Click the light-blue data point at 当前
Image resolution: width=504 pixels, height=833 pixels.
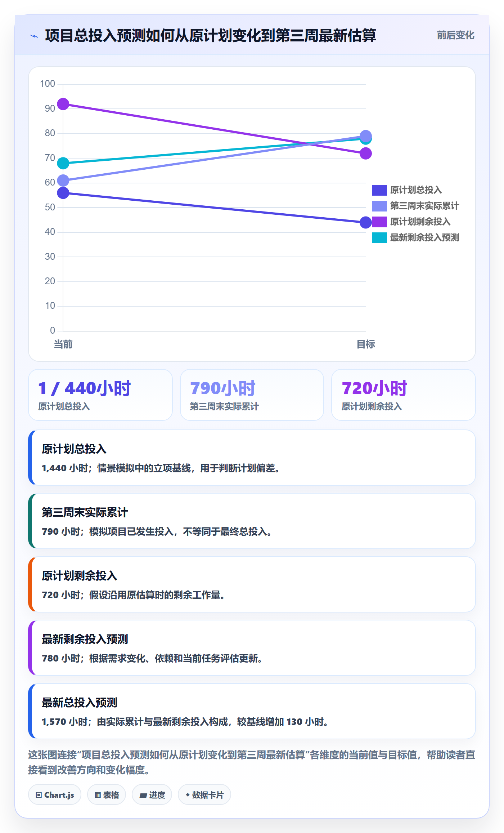click(x=63, y=181)
